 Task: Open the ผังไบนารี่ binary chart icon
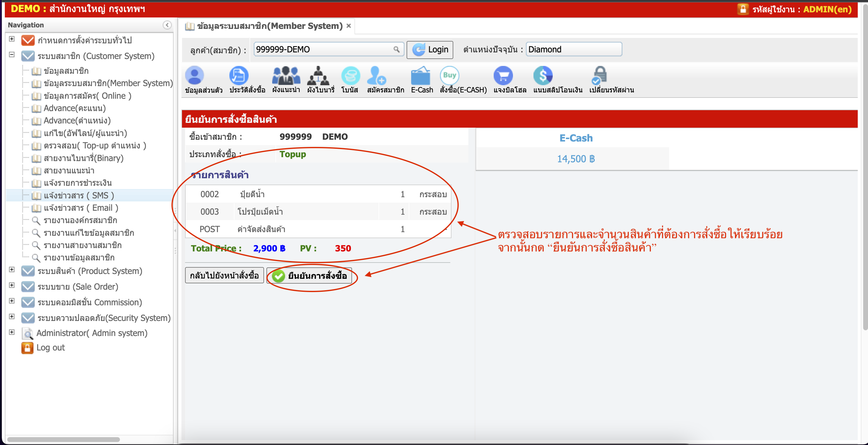(x=318, y=75)
